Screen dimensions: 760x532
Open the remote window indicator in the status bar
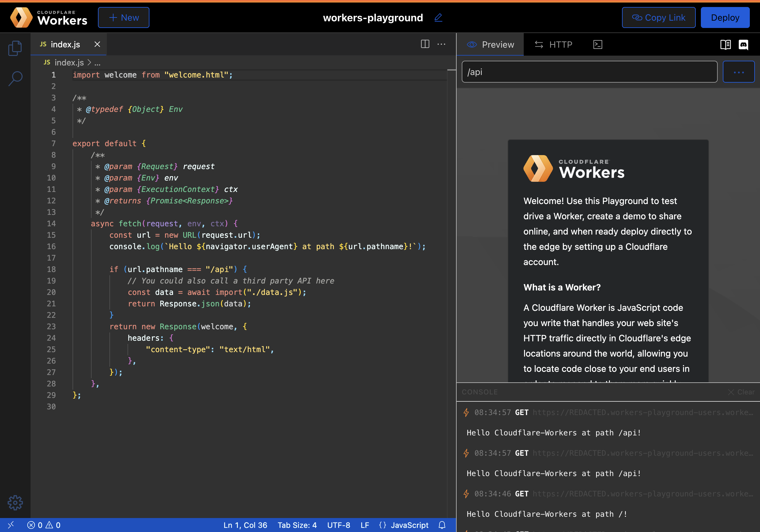11,525
